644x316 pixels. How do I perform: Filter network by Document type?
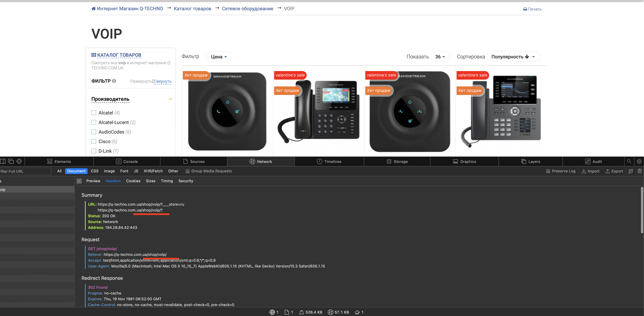(x=76, y=171)
